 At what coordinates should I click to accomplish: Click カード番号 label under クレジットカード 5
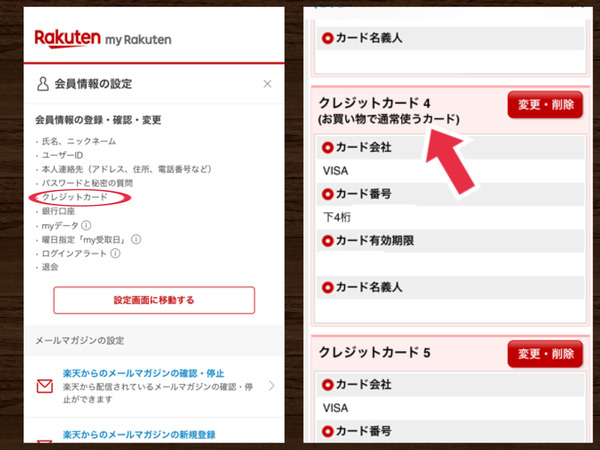point(364,431)
